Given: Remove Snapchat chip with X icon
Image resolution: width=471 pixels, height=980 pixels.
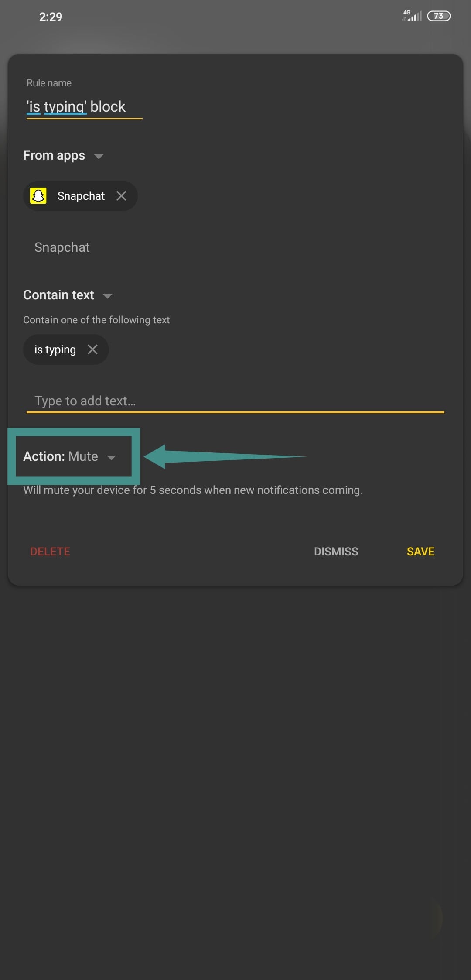Looking at the screenshot, I should [121, 196].
